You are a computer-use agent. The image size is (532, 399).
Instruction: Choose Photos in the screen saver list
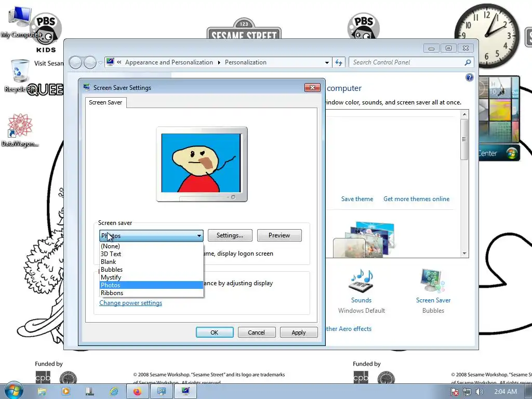[151, 285]
